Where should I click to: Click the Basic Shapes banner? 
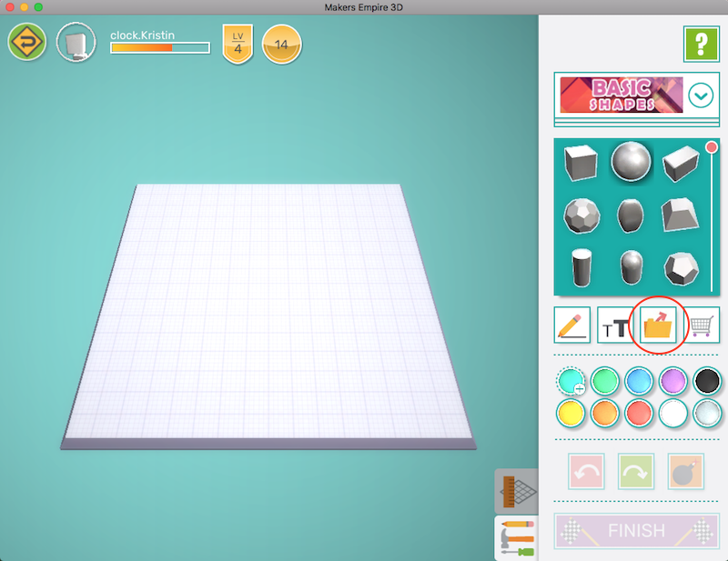(x=622, y=95)
